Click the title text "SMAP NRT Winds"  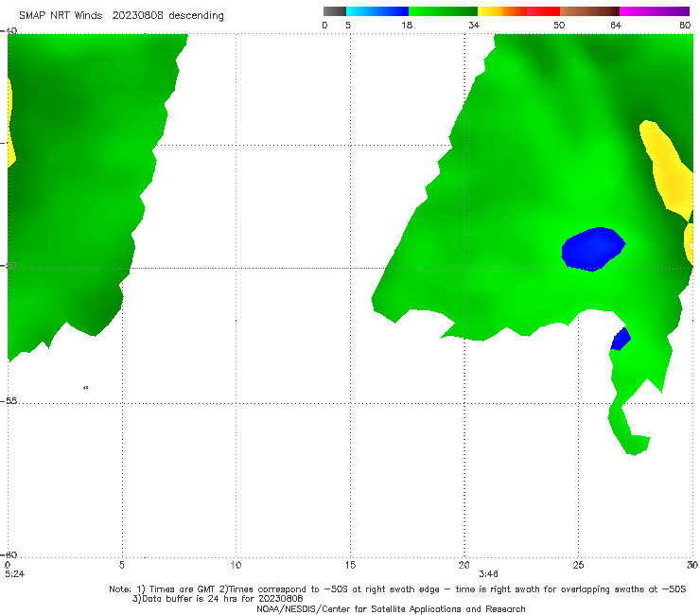[x=61, y=15]
